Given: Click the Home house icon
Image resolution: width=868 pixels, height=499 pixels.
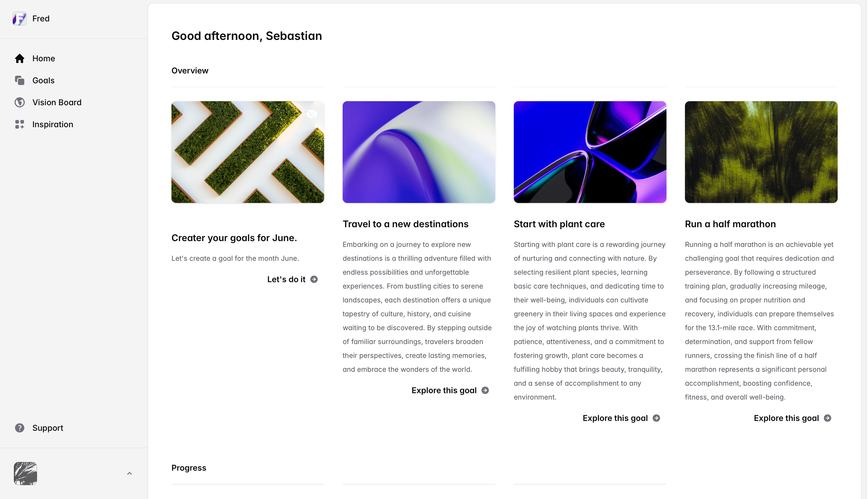Looking at the screenshot, I should coord(20,59).
